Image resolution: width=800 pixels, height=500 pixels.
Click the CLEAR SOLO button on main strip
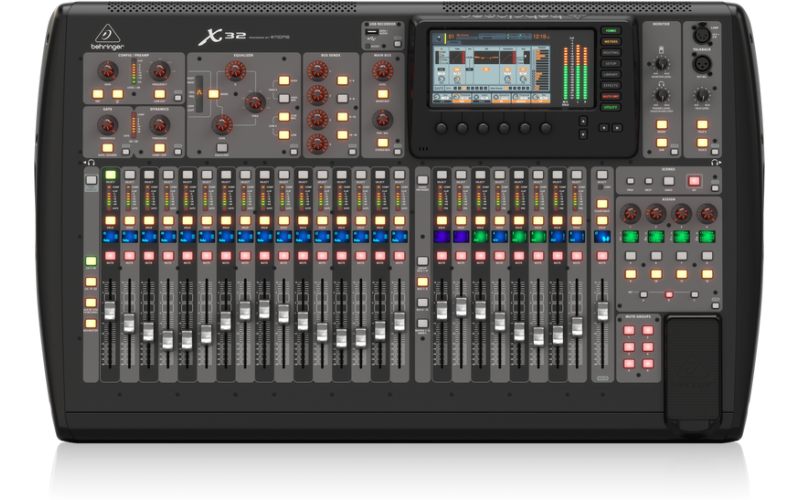point(602,204)
